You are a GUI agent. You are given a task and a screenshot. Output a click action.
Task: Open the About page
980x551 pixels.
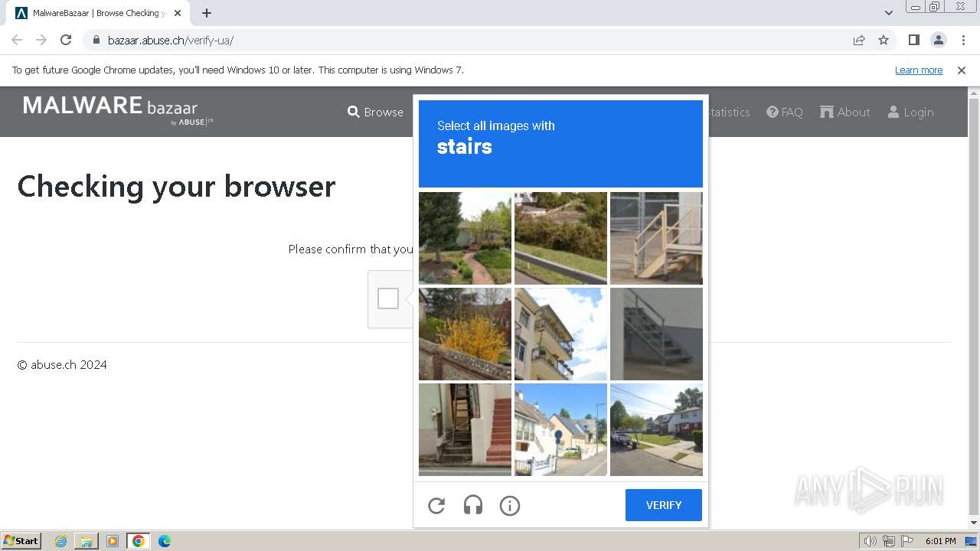point(844,112)
